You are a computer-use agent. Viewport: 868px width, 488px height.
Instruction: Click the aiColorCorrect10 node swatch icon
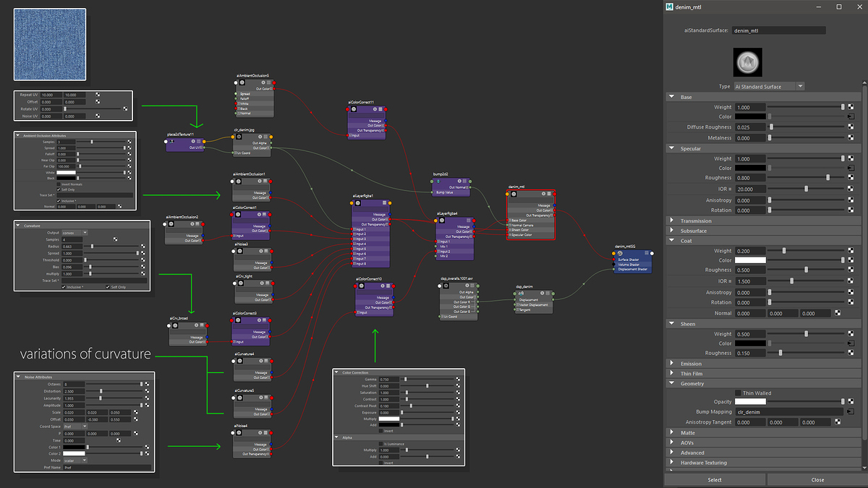pyautogui.click(x=362, y=287)
